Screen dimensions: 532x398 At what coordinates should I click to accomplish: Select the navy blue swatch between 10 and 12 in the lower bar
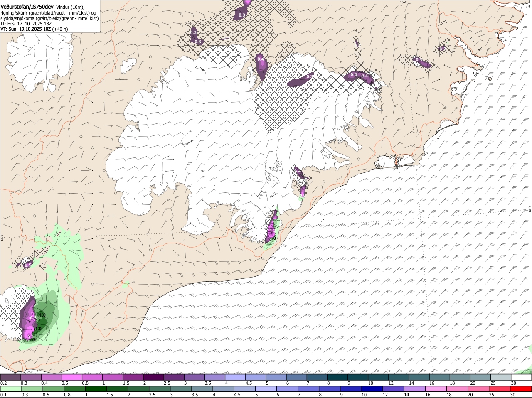(373, 389)
